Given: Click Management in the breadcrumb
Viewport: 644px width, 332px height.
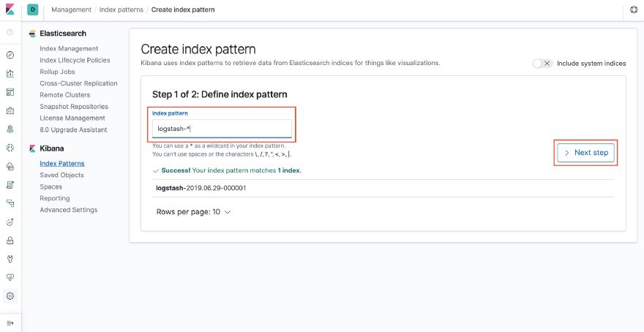Looking at the screenshot, I should (71, 10).
